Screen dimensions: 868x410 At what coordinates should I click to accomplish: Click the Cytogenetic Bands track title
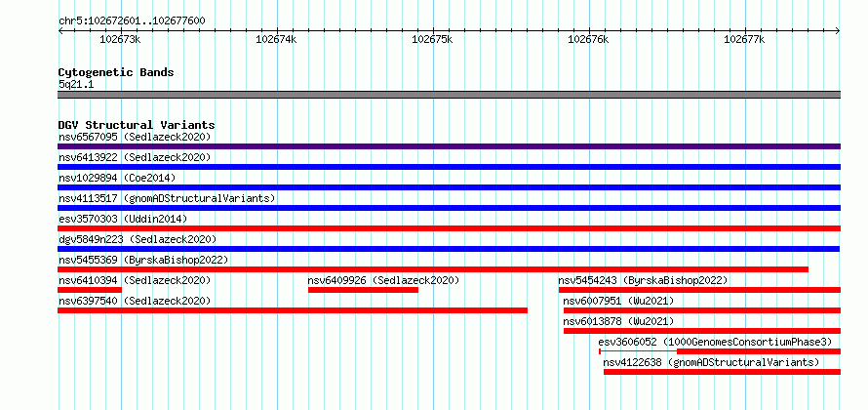116,72
